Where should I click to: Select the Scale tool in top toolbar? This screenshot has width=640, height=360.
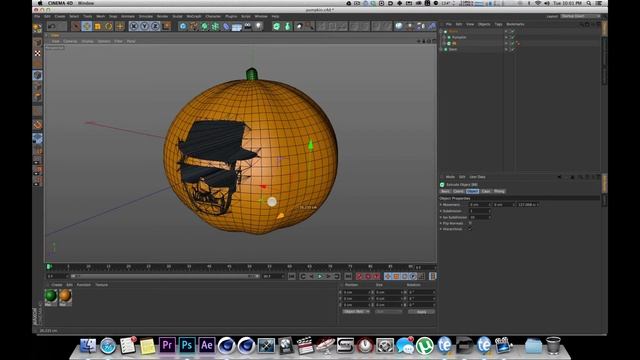click(98, 26)
